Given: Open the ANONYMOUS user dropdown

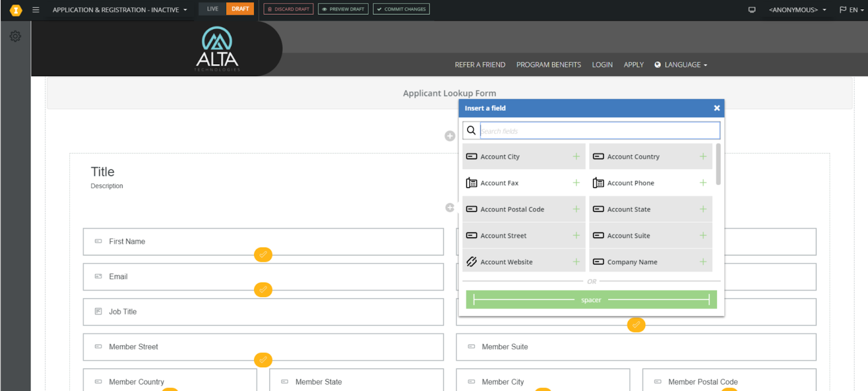Looking at the screenshot, I should (x=797, y=10).
